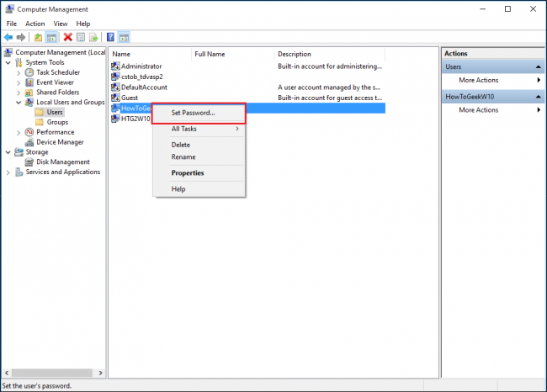Click the Administrator user account icon

(115, 66)
